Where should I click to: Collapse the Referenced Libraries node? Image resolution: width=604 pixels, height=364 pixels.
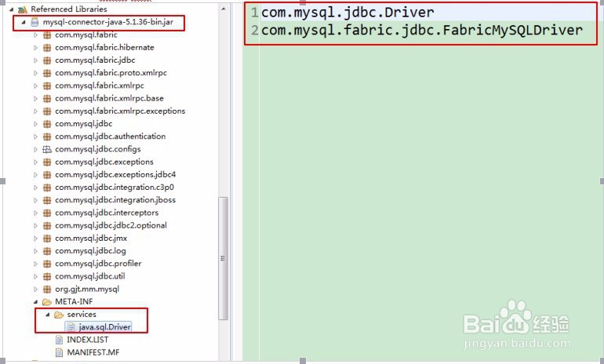click(11, 9)
